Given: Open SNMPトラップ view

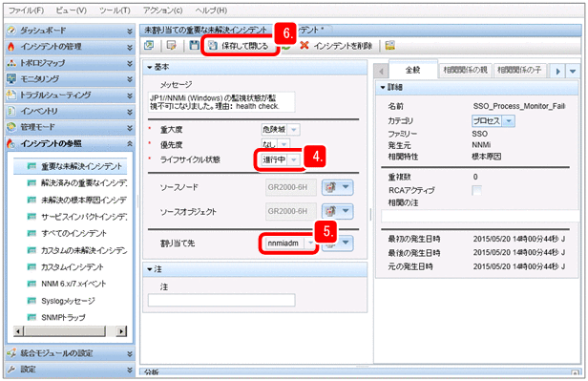Looking at the screenshot, I should [x=56, y=317].
